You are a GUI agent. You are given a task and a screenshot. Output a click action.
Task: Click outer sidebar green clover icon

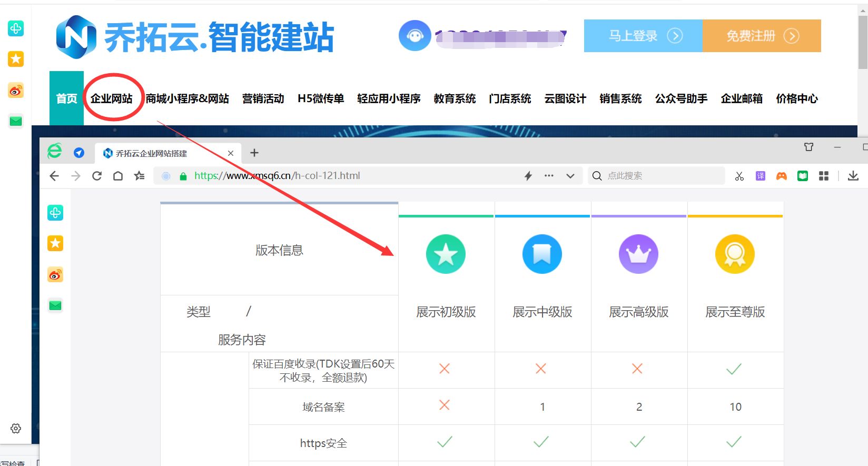click(16, 28)
